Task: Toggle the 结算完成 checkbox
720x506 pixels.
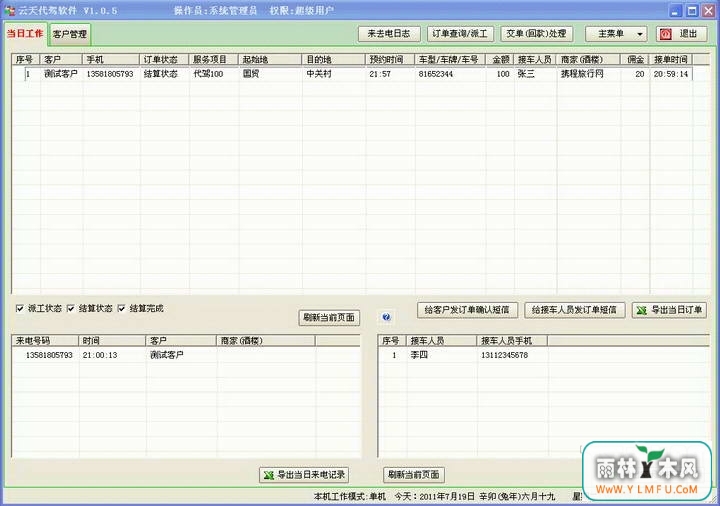Action: tap(122, 309)
